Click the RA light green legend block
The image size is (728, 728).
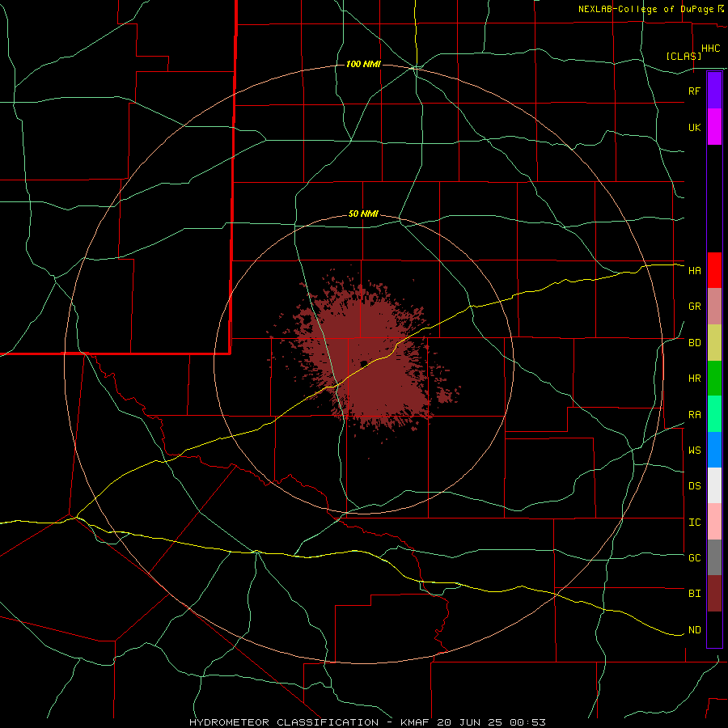coord(714,414)
